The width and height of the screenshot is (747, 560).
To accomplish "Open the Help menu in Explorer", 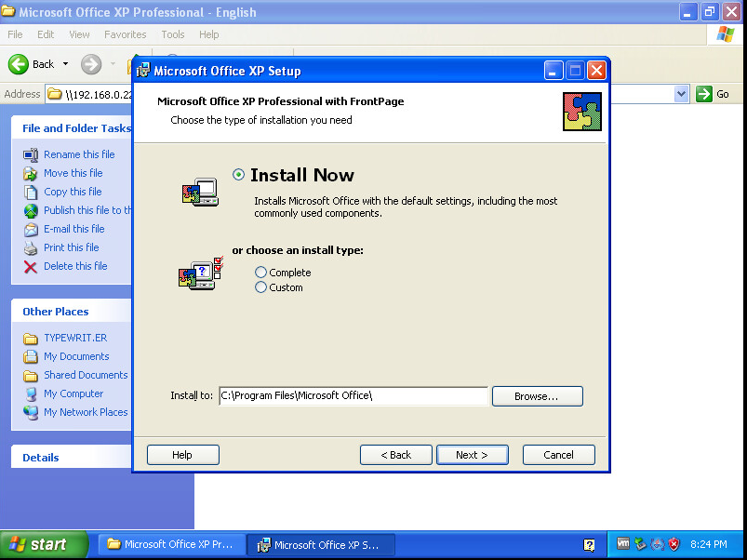I will (208, 34).
